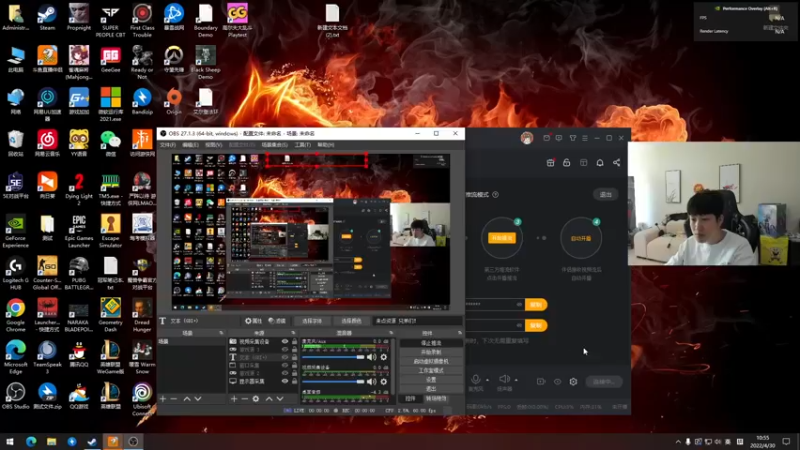Toggle visibility of Text (GDI+) source
Screen dimensions: 800x450
(x=285, y=357)
